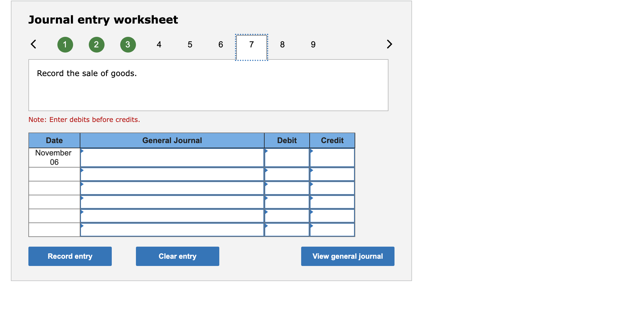Open third row General Journal account dropdown

click(172, 188)
